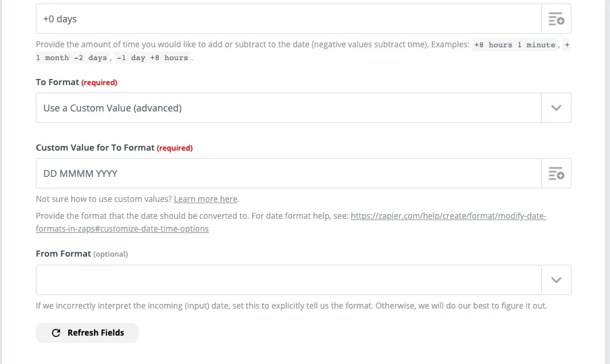Focus the empty From Format field
Image resolution: width=610 pixels, height=364 pixels.
pos(288,280)
